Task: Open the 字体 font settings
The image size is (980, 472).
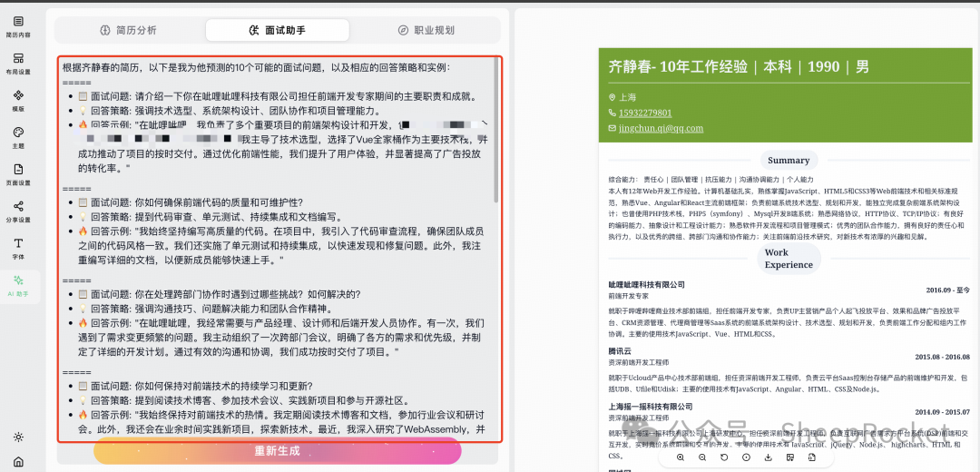Action: (18, 249)
